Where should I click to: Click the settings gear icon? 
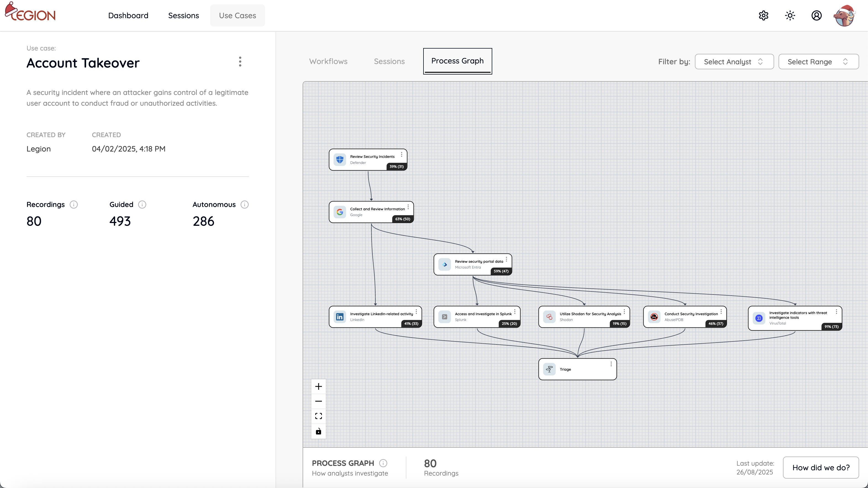(763, 15)
